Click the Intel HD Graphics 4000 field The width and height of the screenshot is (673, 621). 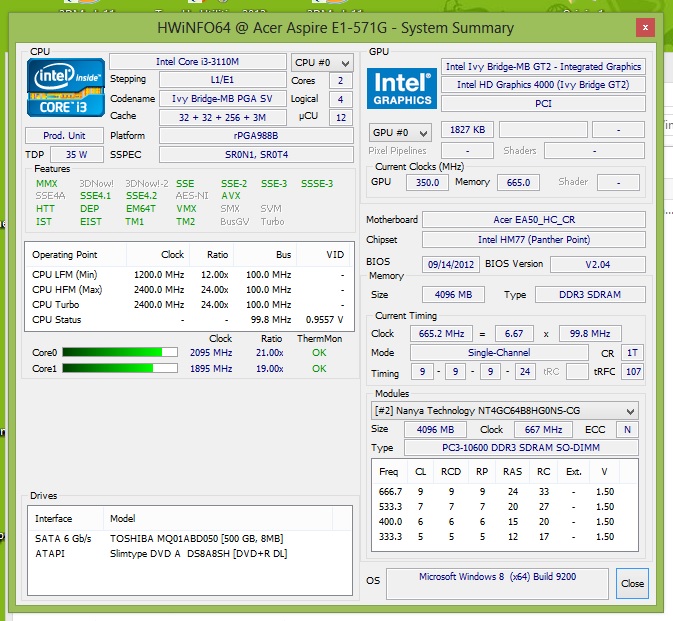coord(543,85)
